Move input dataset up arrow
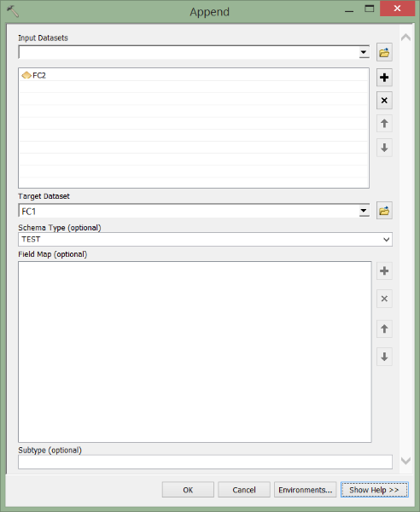Screen dimensions: 420x512 point(384,124)
